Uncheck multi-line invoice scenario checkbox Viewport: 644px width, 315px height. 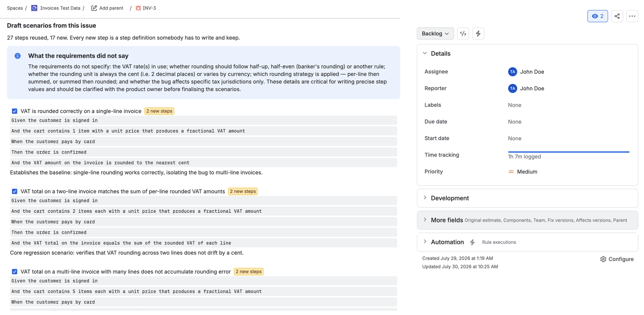pyautogui.click(x=14, y=272)
